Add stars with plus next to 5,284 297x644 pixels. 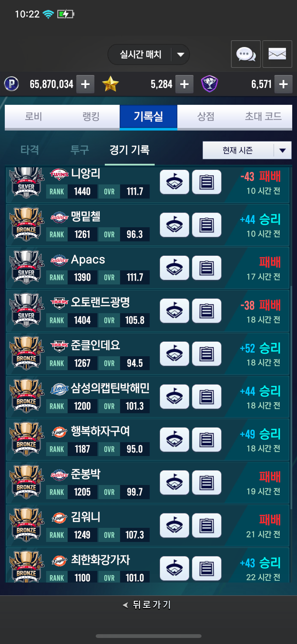coord(184,84)
